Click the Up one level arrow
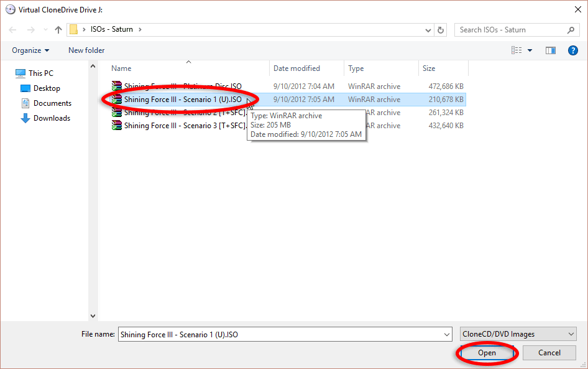The height and width of the screenshot is (369, 588). (x=58, y=30)
